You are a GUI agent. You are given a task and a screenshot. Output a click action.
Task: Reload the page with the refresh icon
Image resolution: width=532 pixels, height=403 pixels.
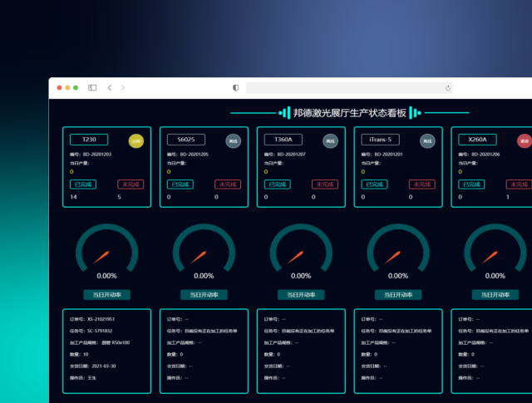tap(448, 88)
